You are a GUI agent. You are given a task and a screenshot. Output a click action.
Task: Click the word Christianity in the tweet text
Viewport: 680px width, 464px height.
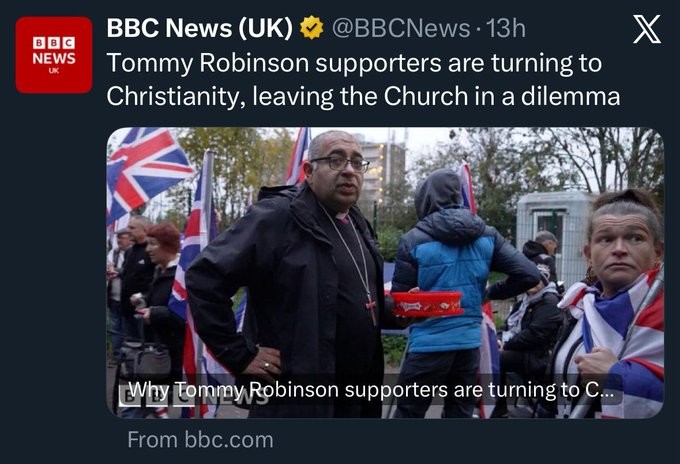173,96
